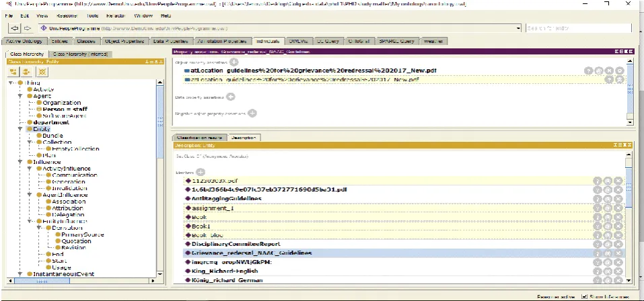Click explain icon for DisciplinaryCommiteeReport member
The height and width of the screenshot is (301, 644).
597,244
